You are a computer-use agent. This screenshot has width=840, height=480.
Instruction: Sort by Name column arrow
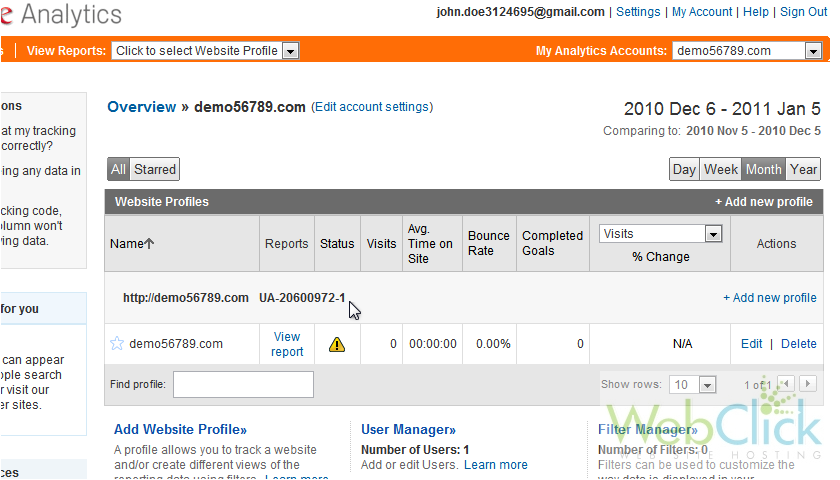point(149,244)
